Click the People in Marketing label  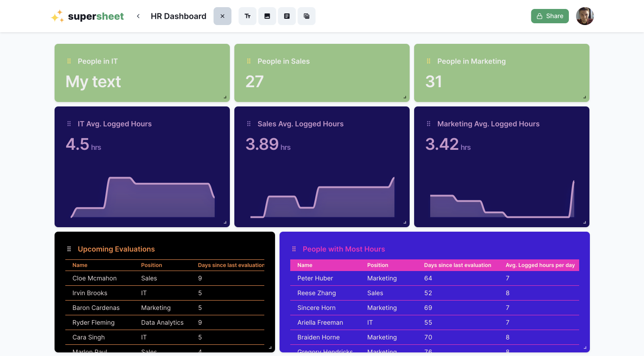pyautogui.click(x=471, y=61)
